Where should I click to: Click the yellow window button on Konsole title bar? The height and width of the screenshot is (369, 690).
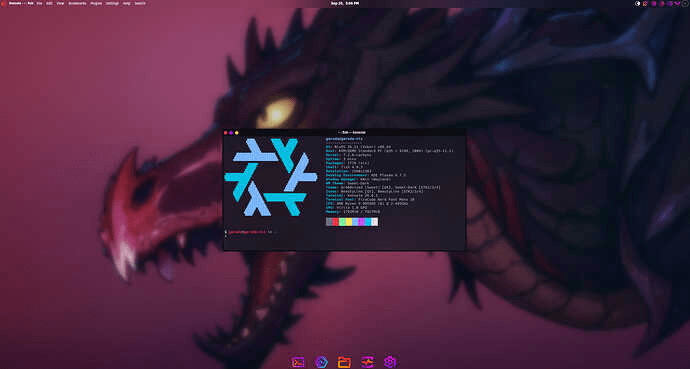pyautogui.click(x=236, y=132)
